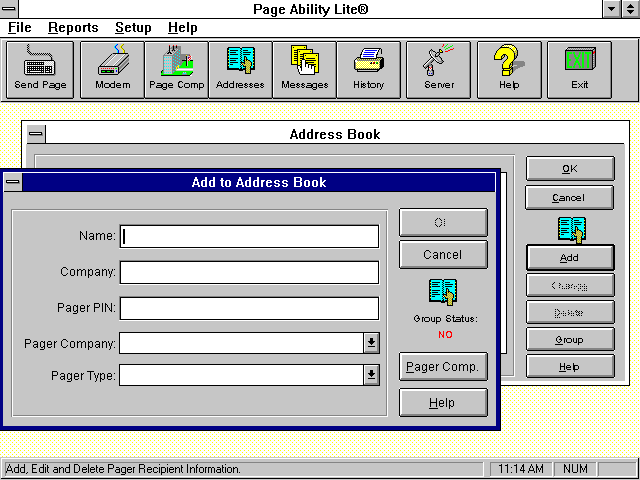Open the Reports menu
Screen dimensions: 640x480
pyautogui.click(x=73, y=28)
